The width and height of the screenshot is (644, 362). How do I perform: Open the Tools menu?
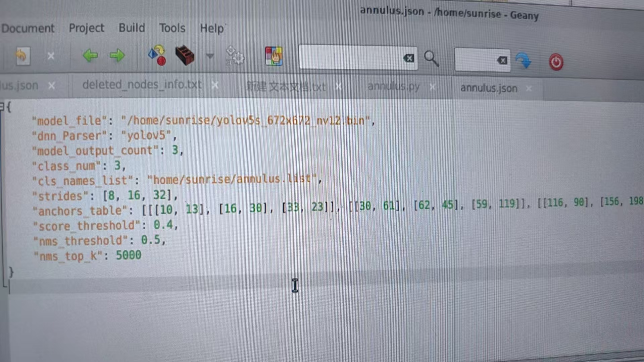pyautogui.click(x=172, y=28)
